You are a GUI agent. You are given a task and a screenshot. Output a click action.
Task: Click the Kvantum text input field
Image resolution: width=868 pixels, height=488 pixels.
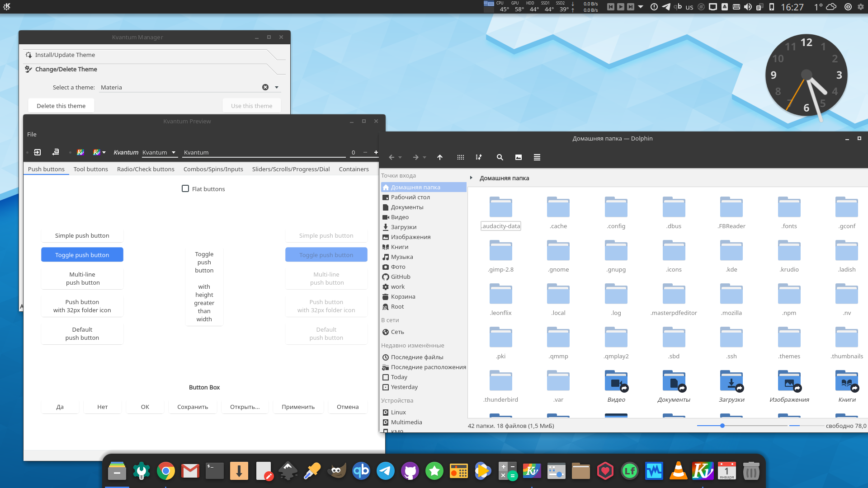[264, 152]
